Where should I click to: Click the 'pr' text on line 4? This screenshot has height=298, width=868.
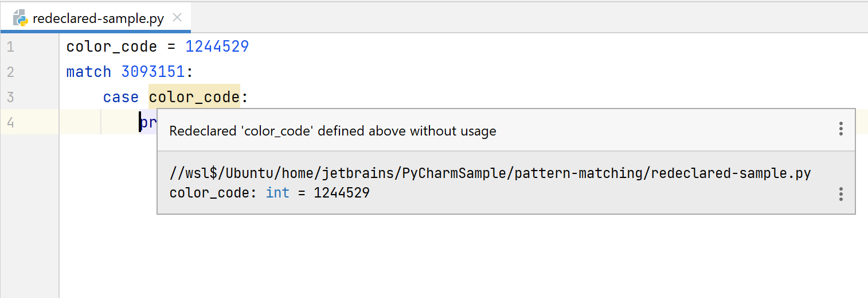coord(148,122)
